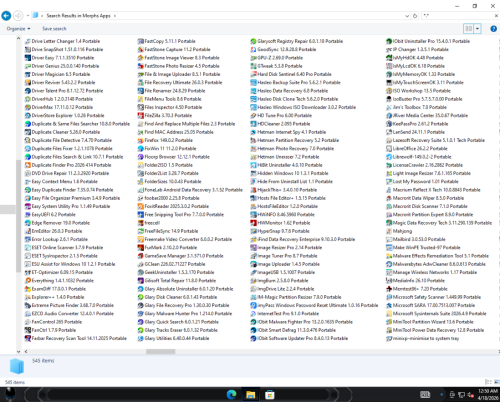
Task: Click the Mahjong file icon
Action: pyautogui.click(x=389, y=231)
